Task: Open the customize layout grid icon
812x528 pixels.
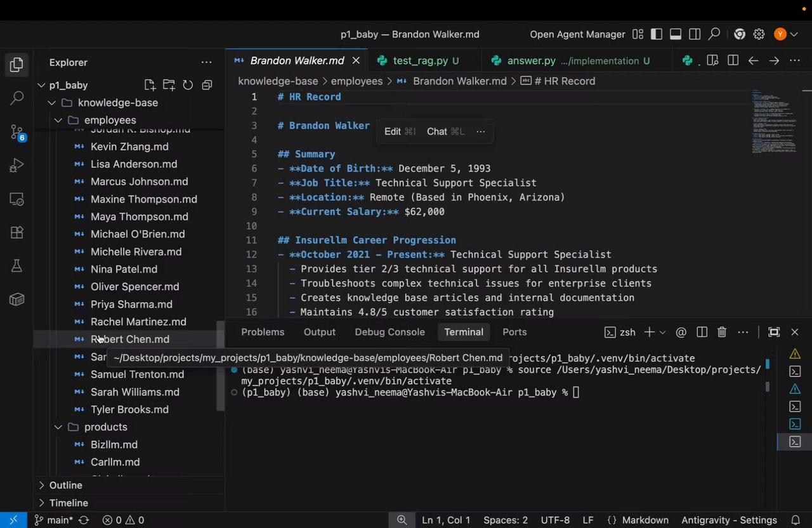Action: 638,34
